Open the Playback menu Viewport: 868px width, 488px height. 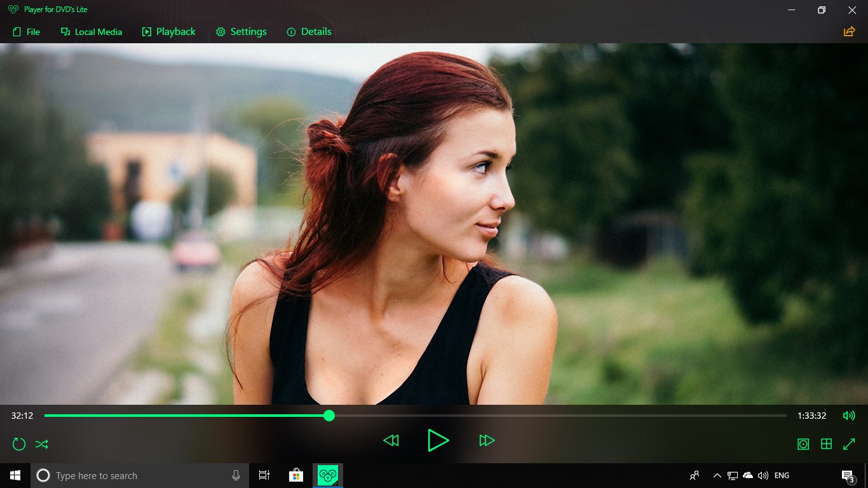(x=168, y=31)
